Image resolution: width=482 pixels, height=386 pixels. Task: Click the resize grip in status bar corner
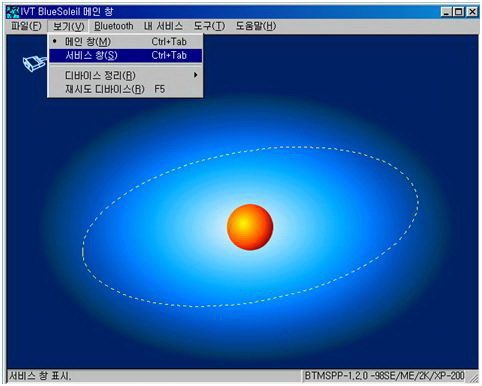[473, 377]
